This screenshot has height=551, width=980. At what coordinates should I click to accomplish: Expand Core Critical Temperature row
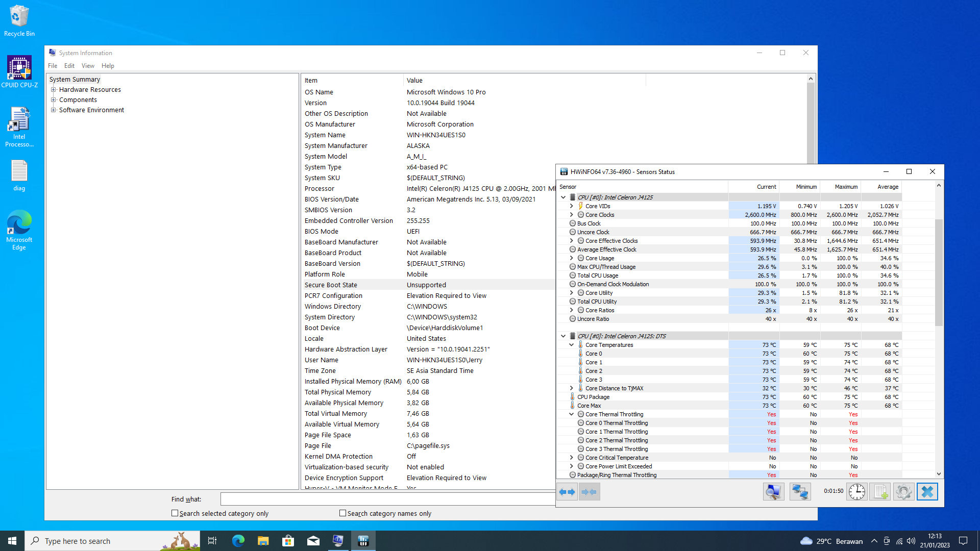(x=572, y=458)
